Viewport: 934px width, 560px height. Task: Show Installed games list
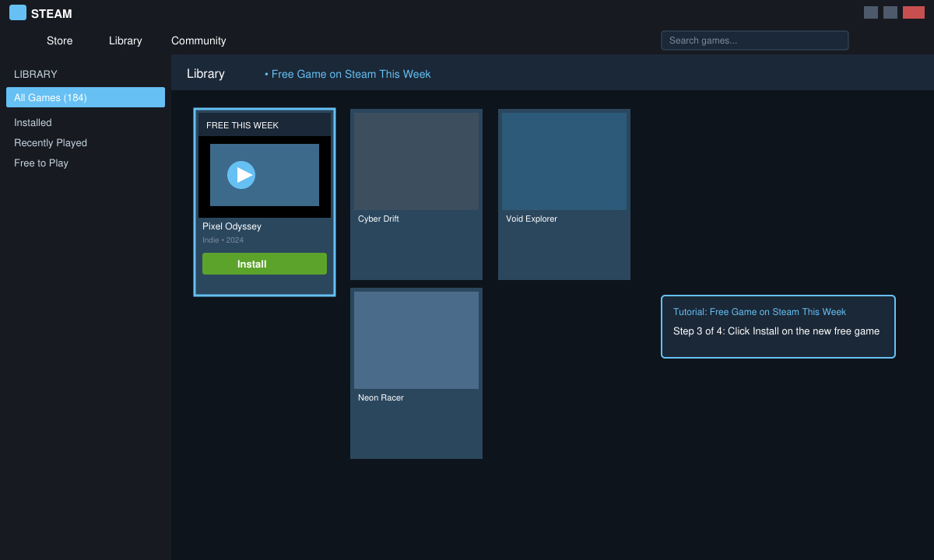click(33, 123)
